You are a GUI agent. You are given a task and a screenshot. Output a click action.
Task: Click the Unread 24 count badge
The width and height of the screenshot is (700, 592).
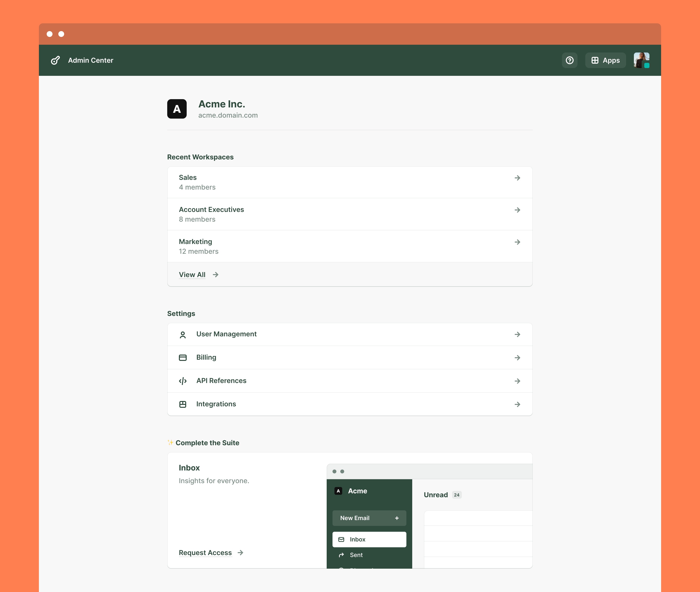[x=456, y=495]
